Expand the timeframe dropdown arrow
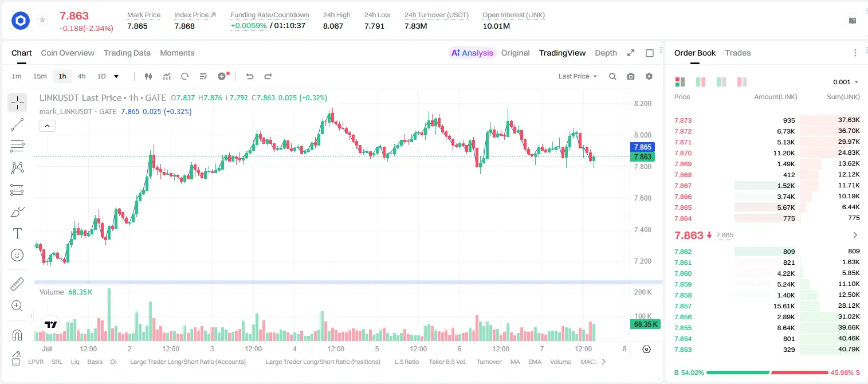 pos(116,76)
